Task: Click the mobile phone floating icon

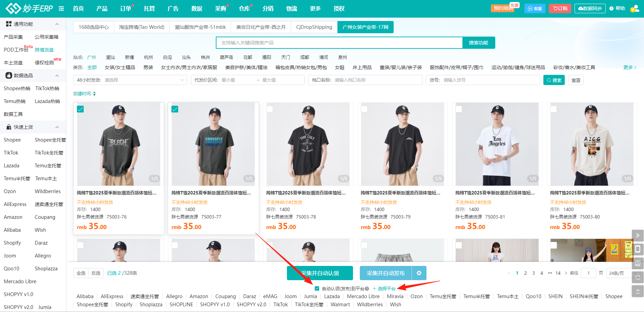Action: 638,249
